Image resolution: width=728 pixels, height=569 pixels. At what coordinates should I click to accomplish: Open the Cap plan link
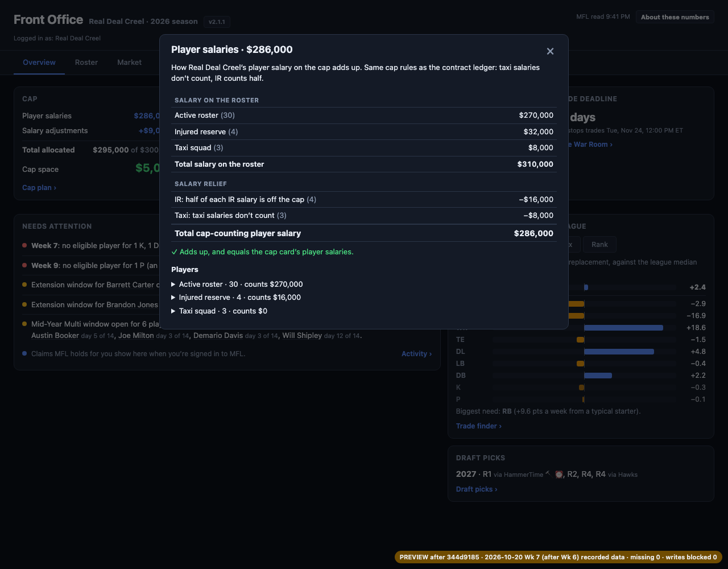[39, 188]
